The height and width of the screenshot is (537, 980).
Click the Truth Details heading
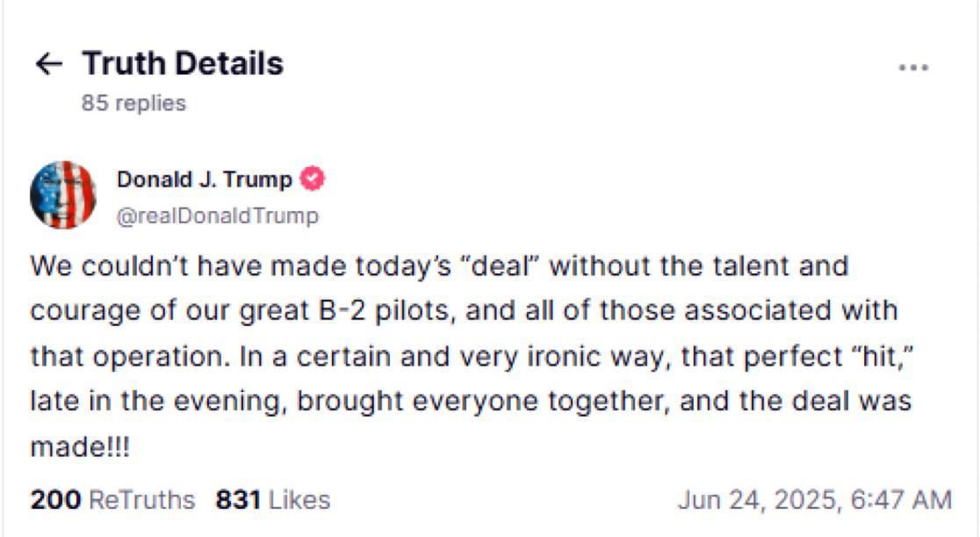point(183,64)
